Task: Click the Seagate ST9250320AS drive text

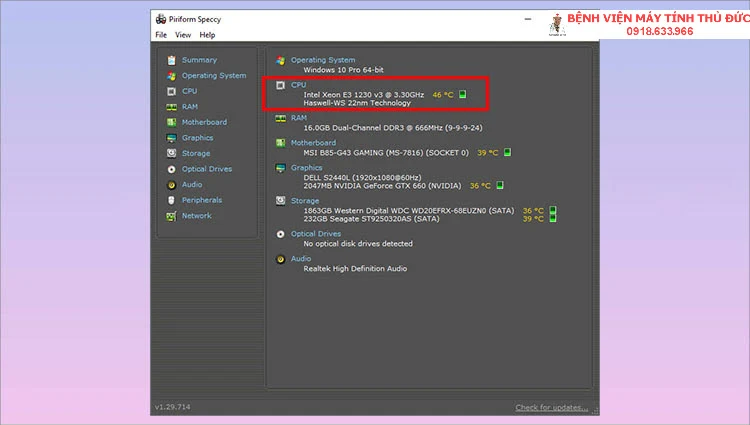Action: coord(371,218)
